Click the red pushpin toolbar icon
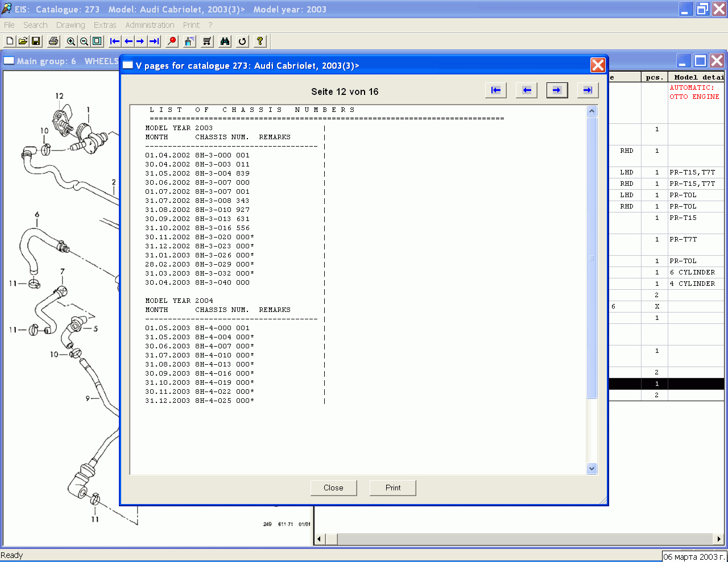The width and height of the screenshot is (728, 562). (x=172, y=41)
